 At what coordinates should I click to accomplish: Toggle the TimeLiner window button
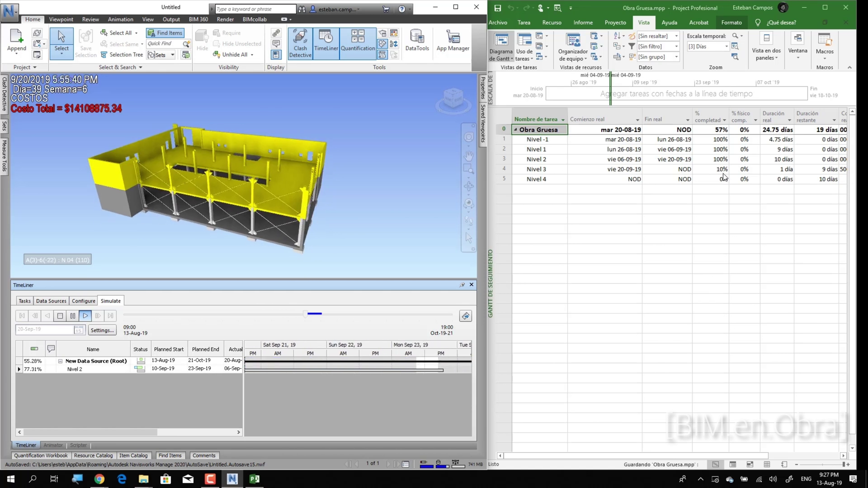[x=326, y=43]
